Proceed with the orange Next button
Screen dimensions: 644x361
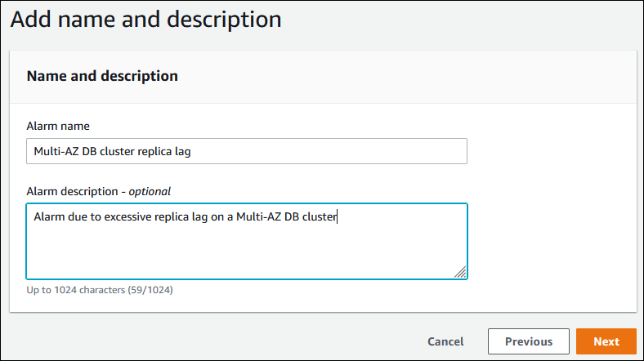[x=606, y=341]
